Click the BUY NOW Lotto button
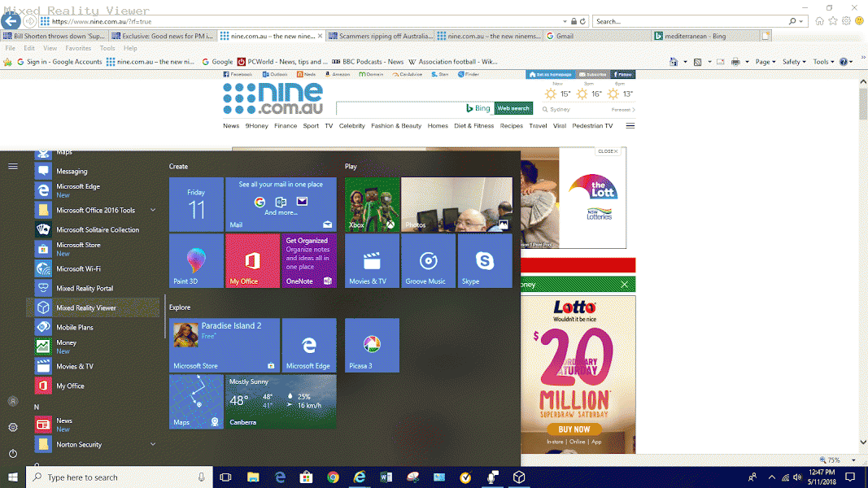This screenshot has height=488, width=868. click(574, 429)
